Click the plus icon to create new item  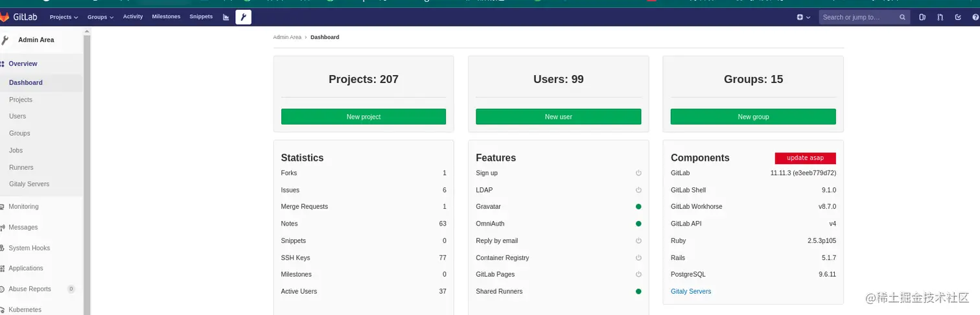point(800,17)
